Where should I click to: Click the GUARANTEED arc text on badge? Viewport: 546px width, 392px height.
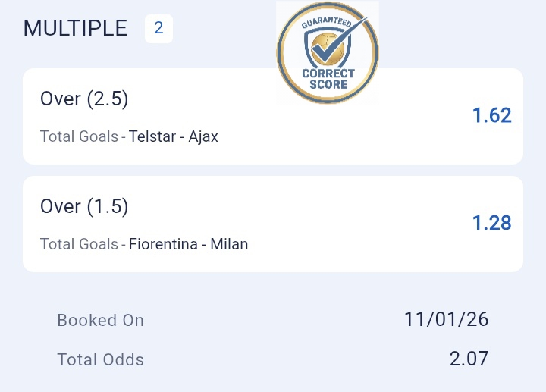click(327, 22)
